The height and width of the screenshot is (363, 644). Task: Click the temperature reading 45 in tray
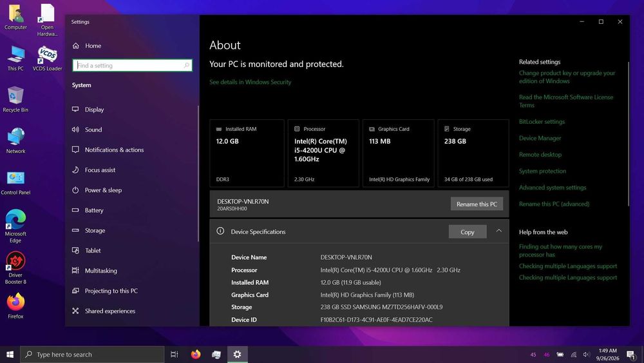[x=533, y=355]
